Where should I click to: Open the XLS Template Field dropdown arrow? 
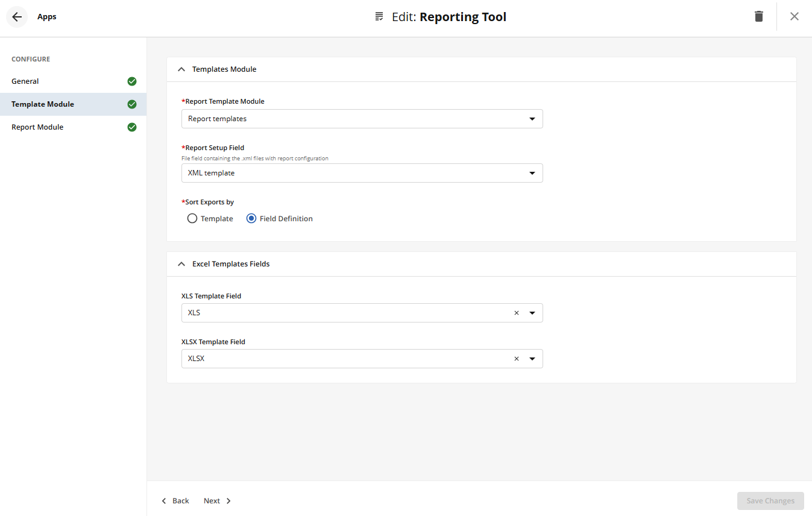pos(532,313)
